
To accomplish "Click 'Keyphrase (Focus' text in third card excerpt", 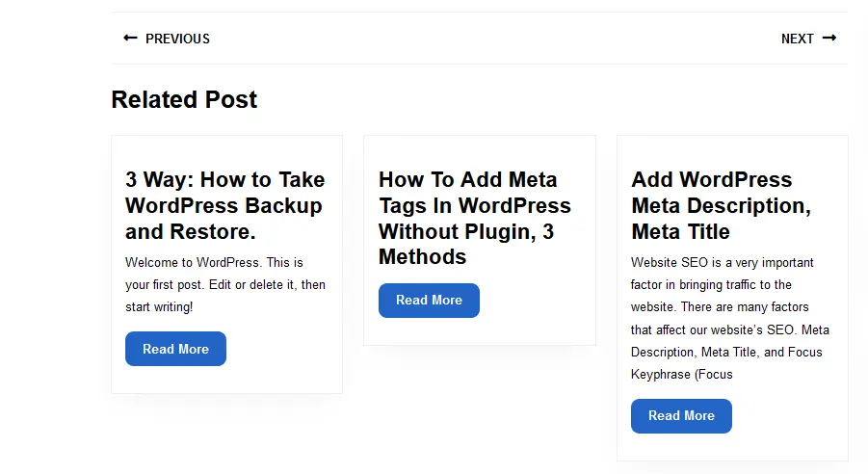I will [681, 375].
